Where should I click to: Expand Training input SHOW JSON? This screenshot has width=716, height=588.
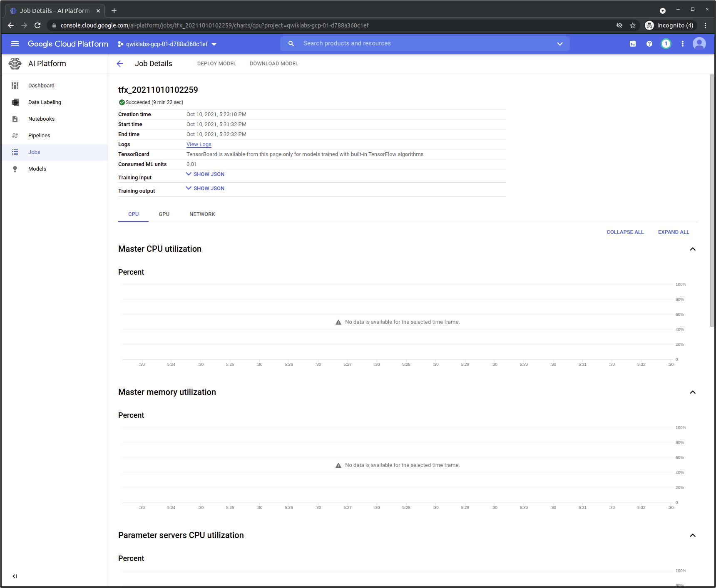coord(205,174)
